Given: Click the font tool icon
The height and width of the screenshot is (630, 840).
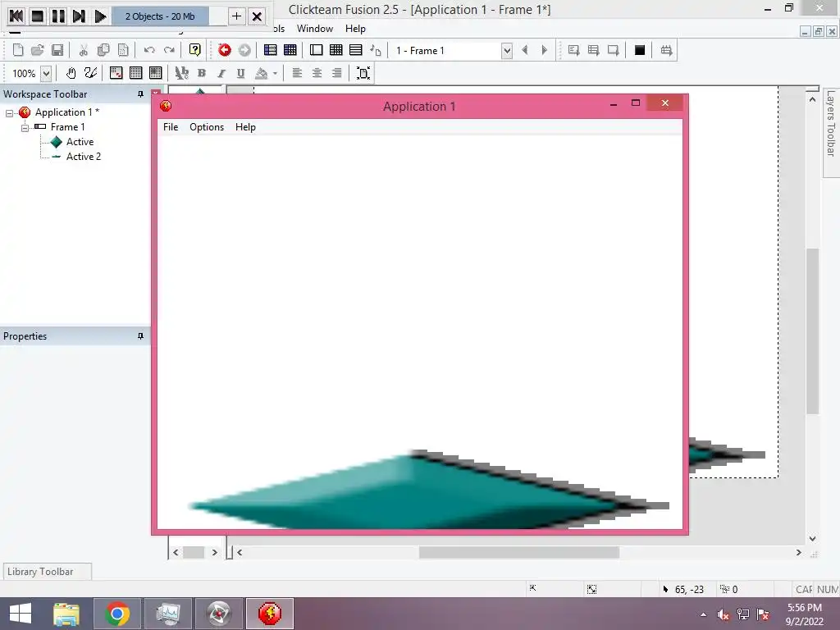Looking at the screenshot, I should click(181, 73).
